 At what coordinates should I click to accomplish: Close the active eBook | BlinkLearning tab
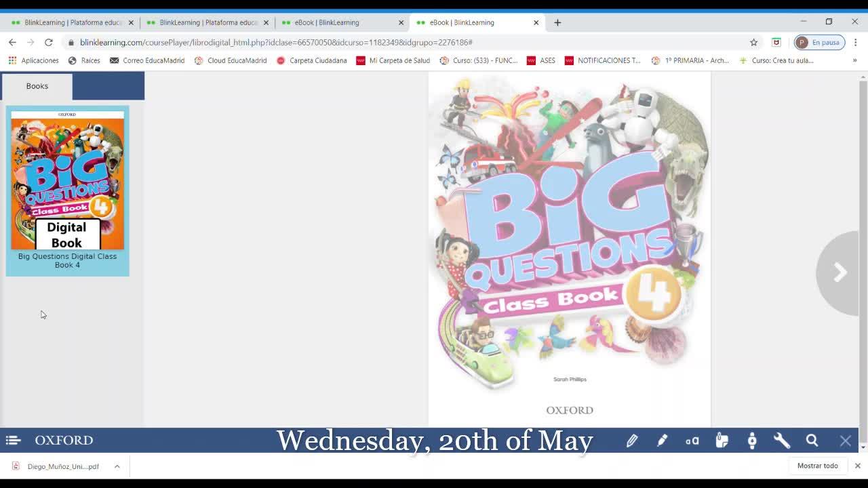pyautogui.click(x=536, y=22)
